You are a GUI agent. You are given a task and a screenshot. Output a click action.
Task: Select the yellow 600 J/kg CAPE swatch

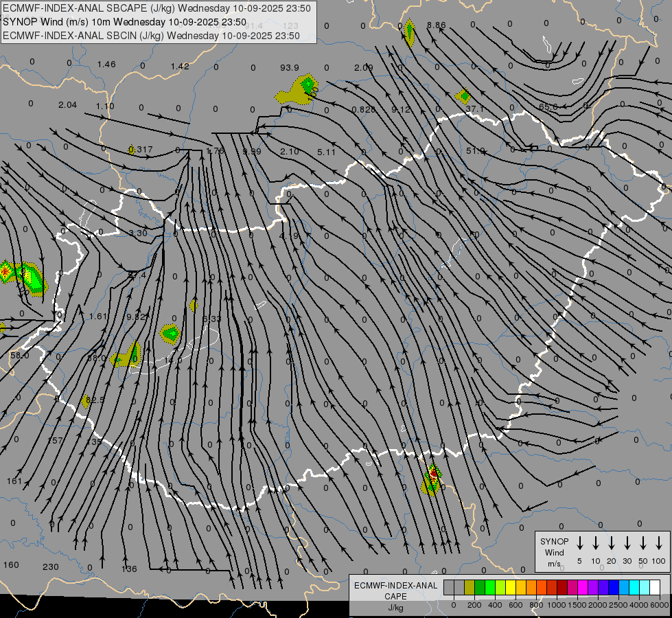(511, 587)
